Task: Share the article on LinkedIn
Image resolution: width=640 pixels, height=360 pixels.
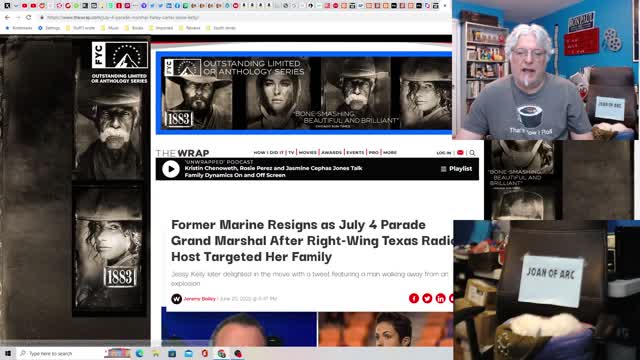Action: coord(440,298)
